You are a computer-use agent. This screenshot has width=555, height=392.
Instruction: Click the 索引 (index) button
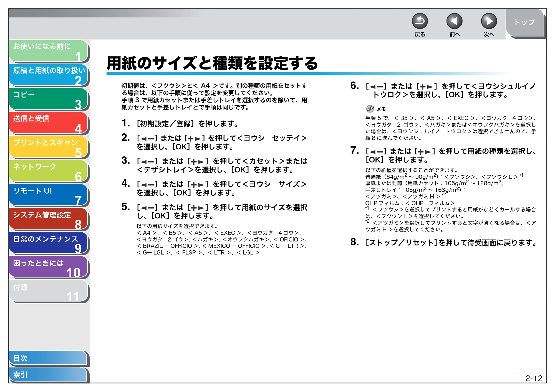tap(48, 375)
